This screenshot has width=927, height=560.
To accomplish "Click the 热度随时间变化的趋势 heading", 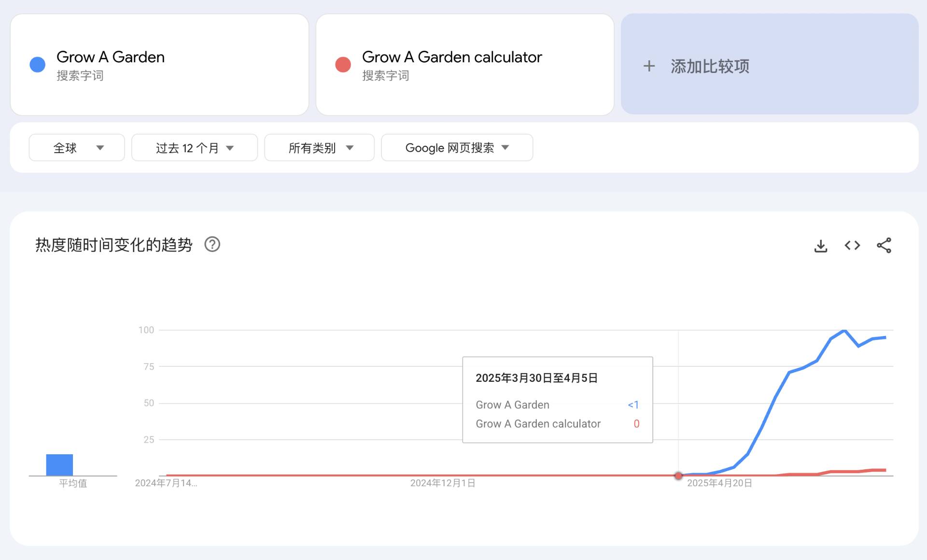I will (114, 245).
